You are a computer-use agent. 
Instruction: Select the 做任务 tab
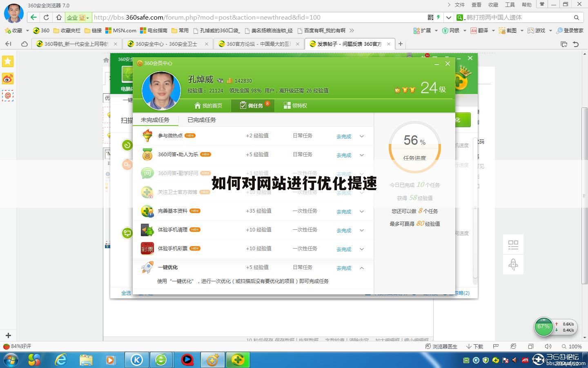click(252, 105)
